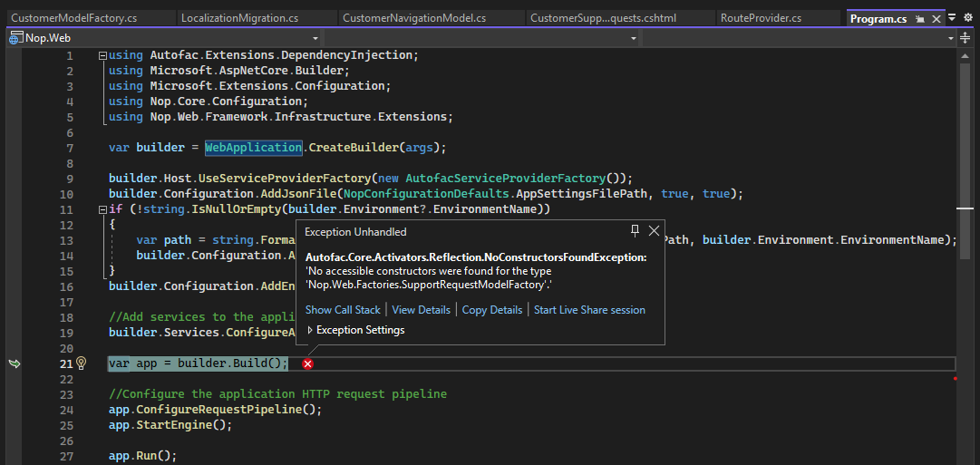Click NopConfigurationDefaults on line 10
This screenshot has height=465, width=980.
coord(426,194)
